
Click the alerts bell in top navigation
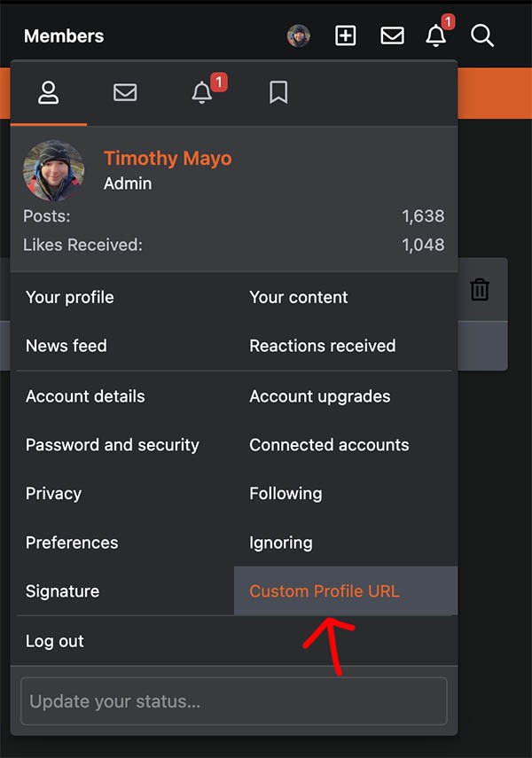coord(435,35)
